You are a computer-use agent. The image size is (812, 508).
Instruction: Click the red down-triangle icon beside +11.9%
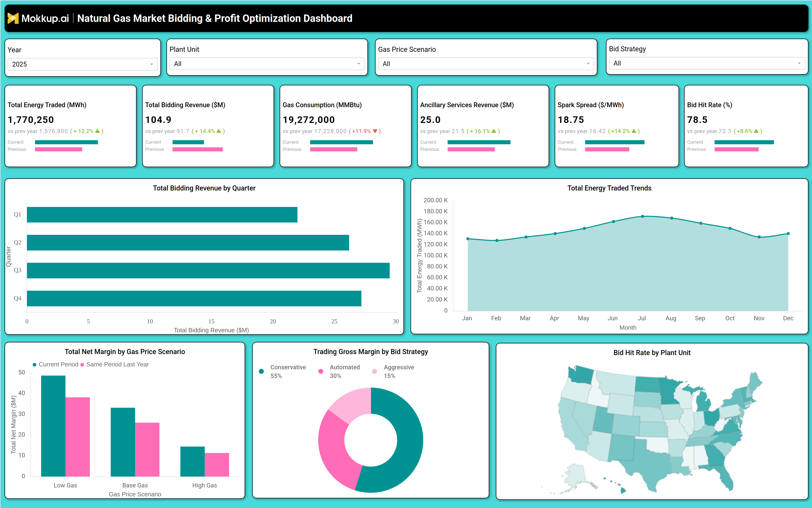[375, 131]
